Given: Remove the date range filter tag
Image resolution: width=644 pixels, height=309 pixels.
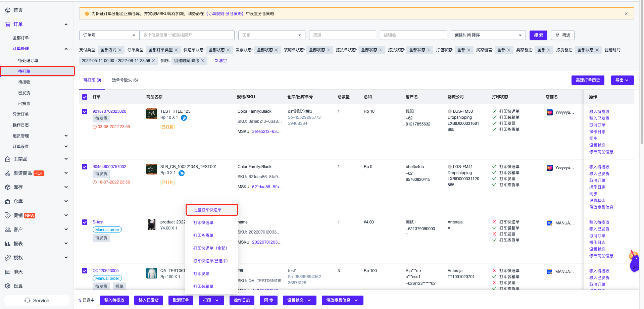Looking at the screenshot, I should pos(153,61).
